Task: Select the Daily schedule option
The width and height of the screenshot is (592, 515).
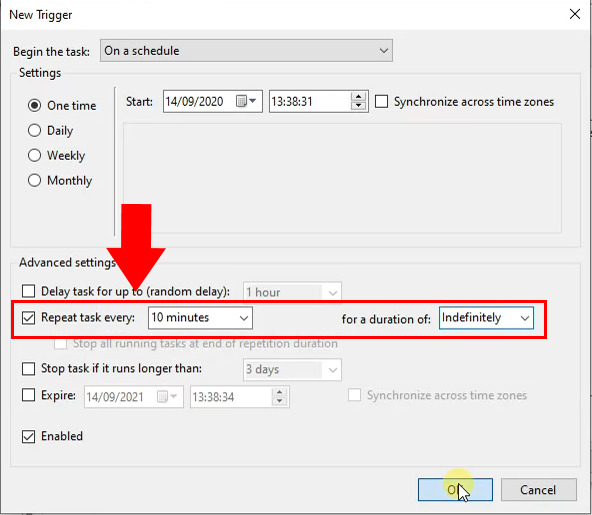Action: click(34, 130)
